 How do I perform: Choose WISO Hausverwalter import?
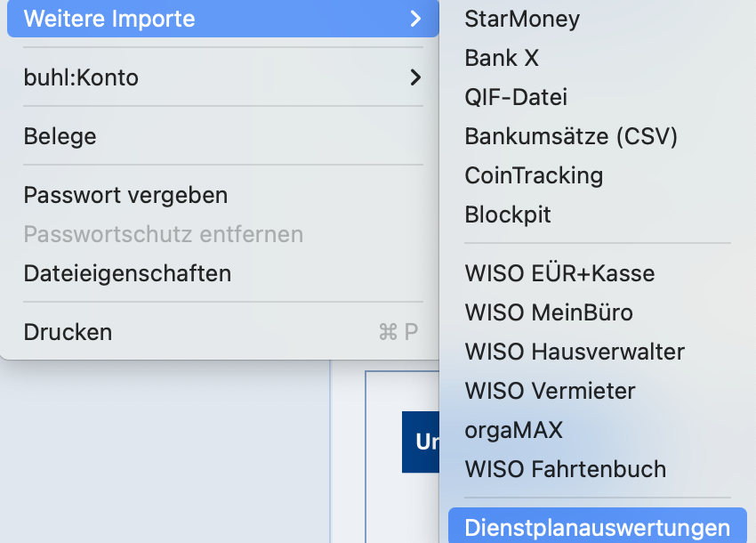point(575,352)
